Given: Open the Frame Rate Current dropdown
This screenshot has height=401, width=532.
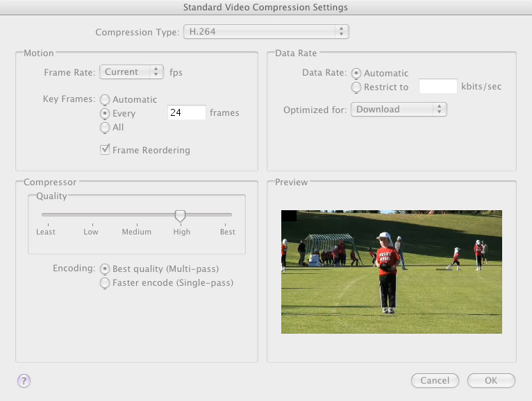Looking at the screenshot, I should click(x=131, y=72).
